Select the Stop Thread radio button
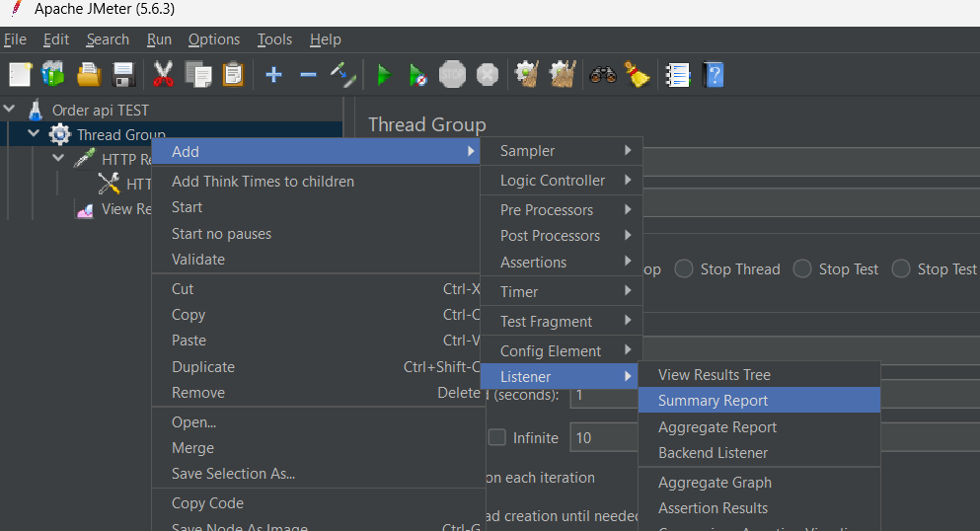This screenshot has width=980, height=531. click(684, 268)
